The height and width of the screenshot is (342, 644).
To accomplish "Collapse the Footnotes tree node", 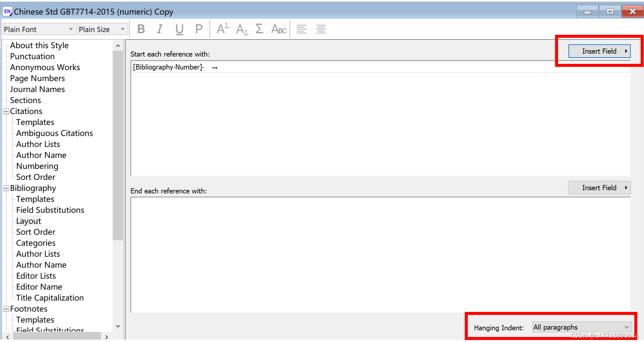I will (6, 309).
